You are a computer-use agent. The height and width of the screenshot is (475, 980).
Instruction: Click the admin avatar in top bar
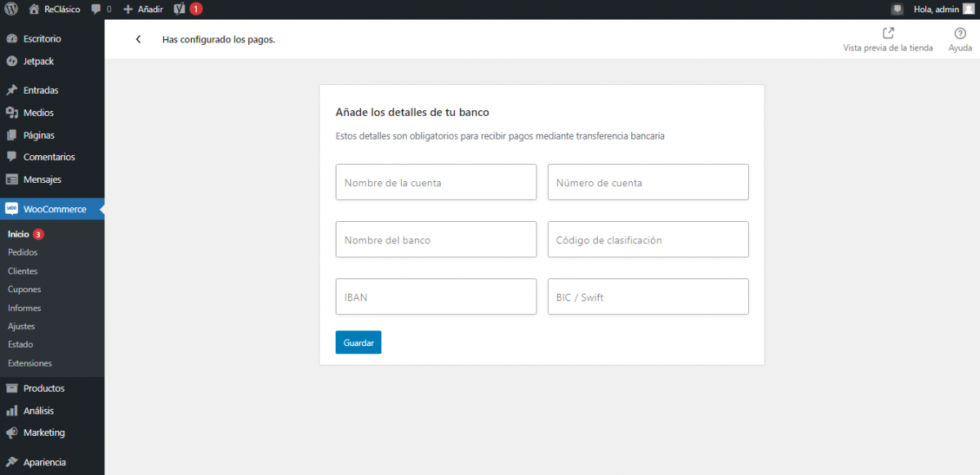pos(968,9)
